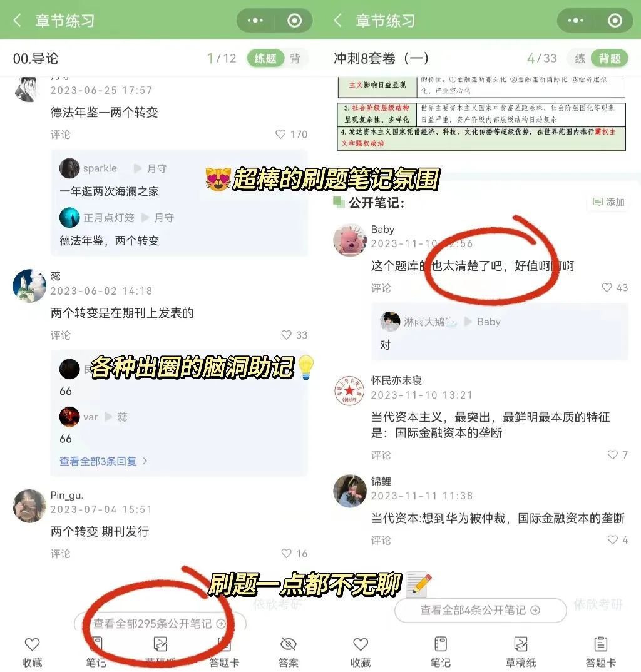Select 背题 tab in right panel
Image resolution: width=641 pixels, height=672 pixels.
pos(609,58)
